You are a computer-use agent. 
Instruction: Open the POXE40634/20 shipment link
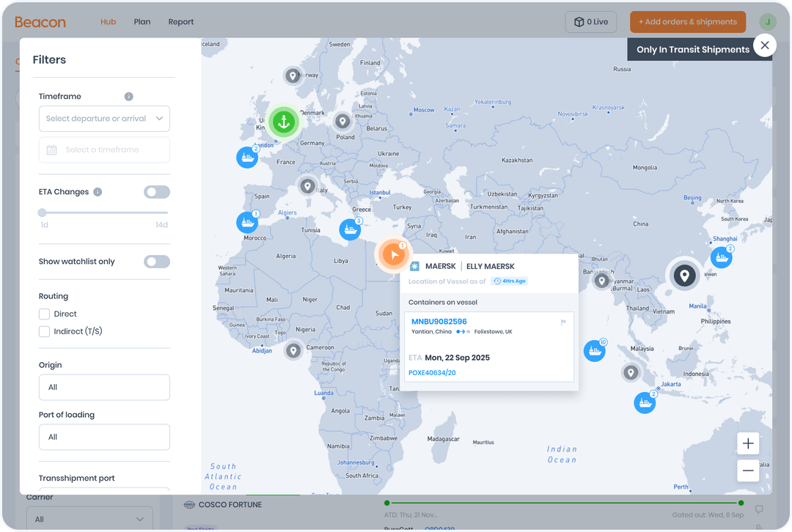pos(432,373)
